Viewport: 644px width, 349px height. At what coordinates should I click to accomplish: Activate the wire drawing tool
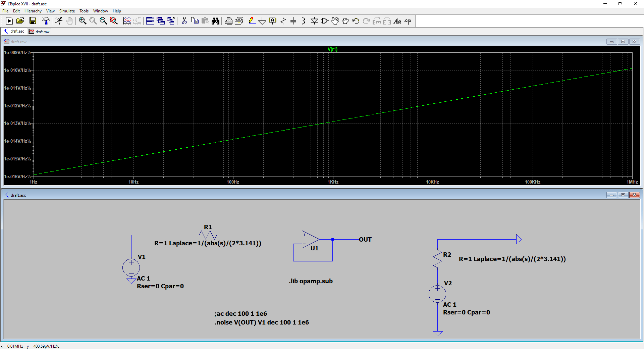coord(252,21)
